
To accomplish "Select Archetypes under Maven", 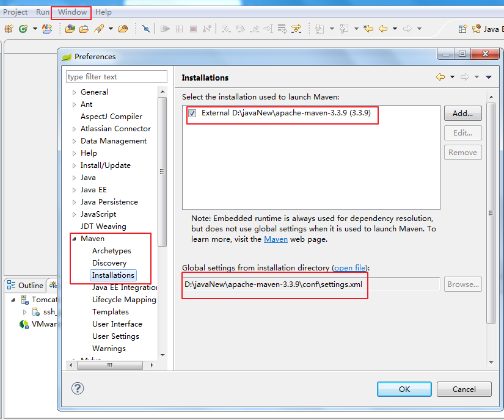I will click(112, 250).
